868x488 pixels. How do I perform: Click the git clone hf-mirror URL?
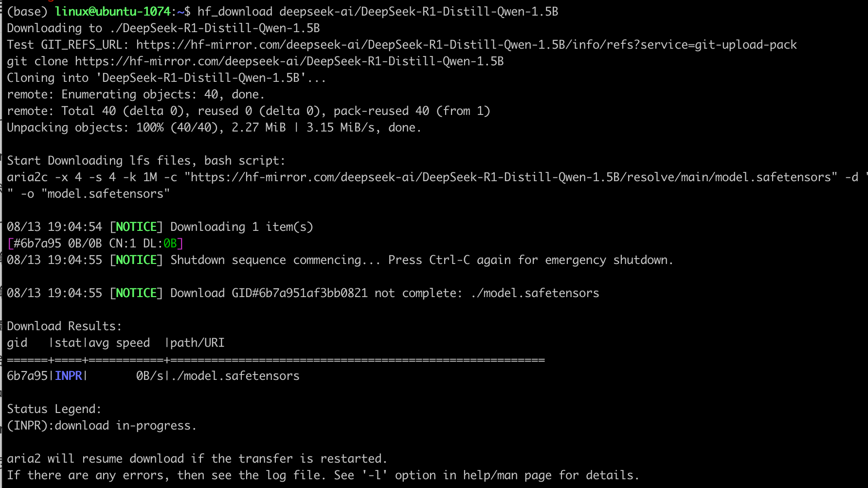tap(289, 61)
